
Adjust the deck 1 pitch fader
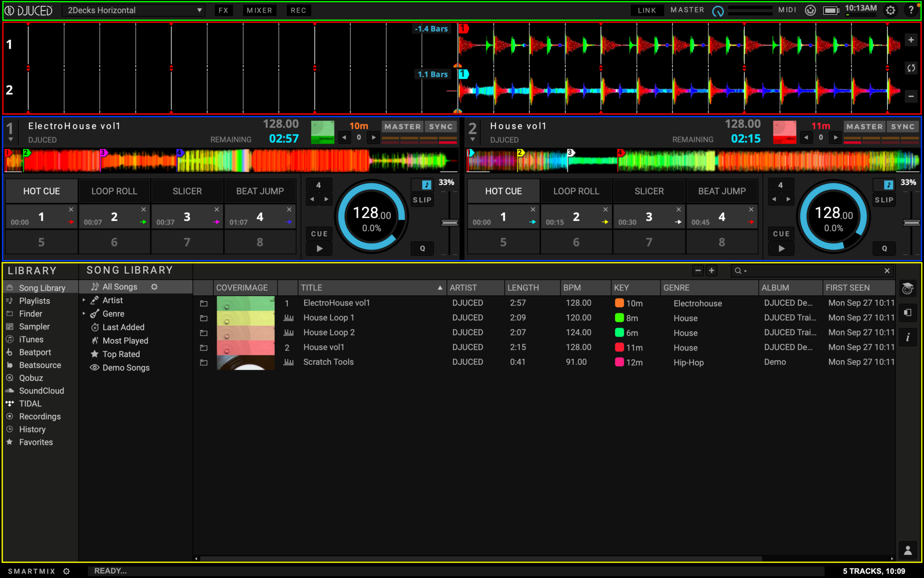449,223
